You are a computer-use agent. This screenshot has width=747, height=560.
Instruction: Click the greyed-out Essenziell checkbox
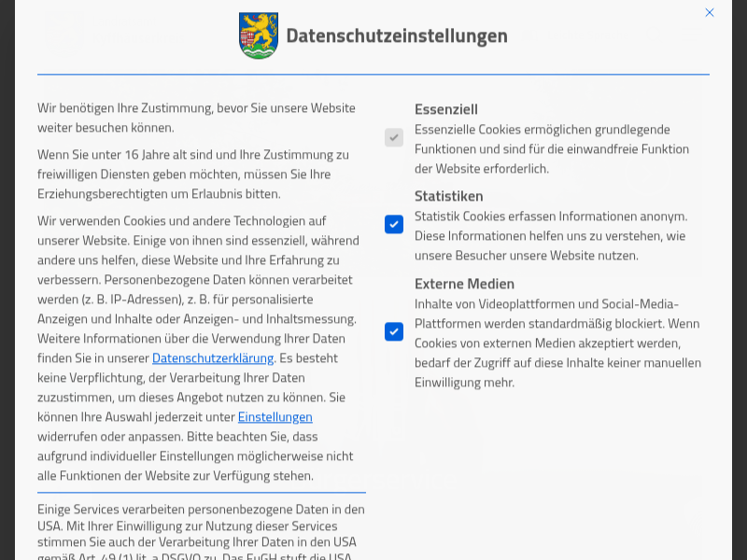[x=394, y=137]
